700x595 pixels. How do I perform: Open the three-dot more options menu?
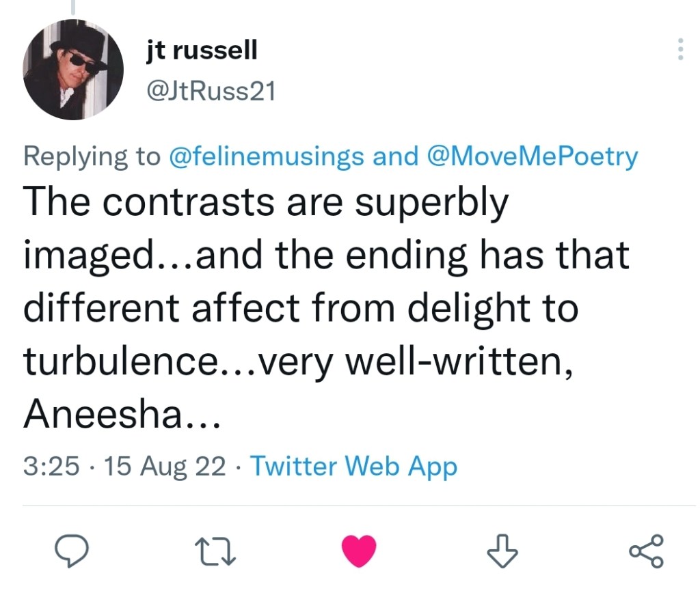click(x=679, y=49)
